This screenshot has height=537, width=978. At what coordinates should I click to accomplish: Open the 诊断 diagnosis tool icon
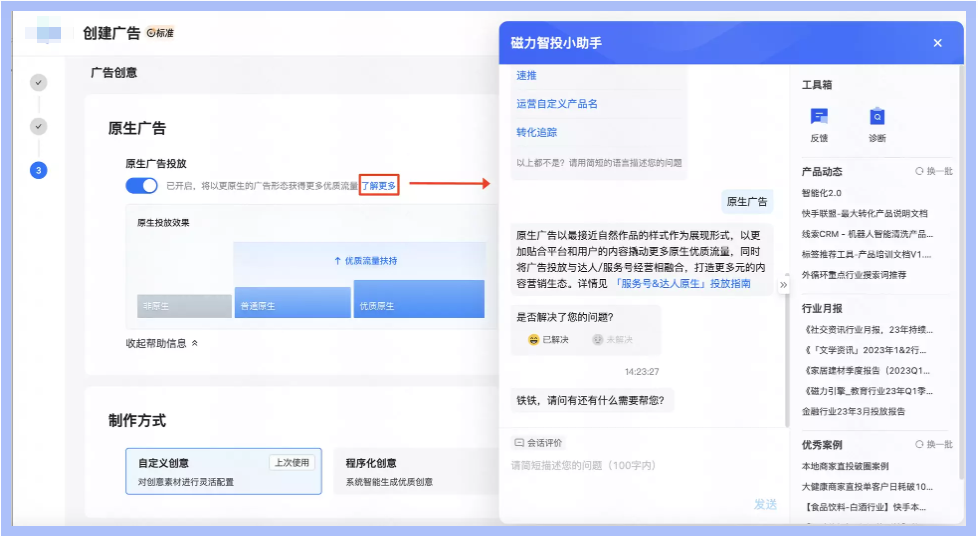pyautogui.click(x=877, y=117)
